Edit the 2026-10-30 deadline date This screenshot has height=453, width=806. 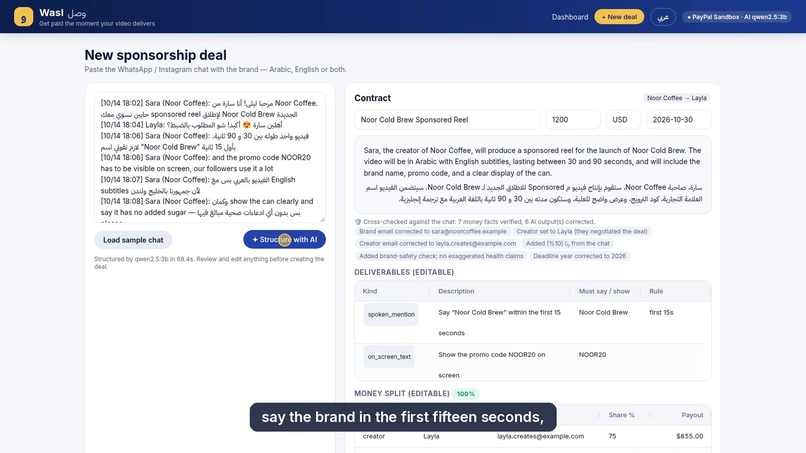tap(679, 119)
